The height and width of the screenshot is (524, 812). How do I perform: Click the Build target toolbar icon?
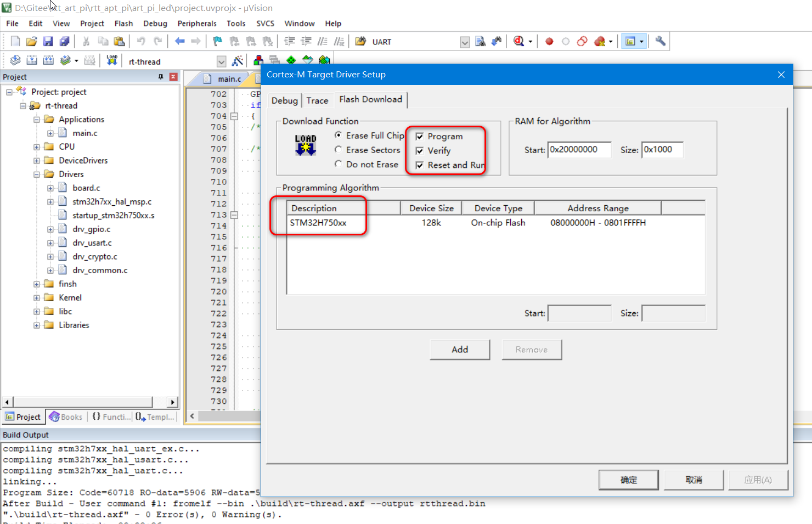click(32, 60)
